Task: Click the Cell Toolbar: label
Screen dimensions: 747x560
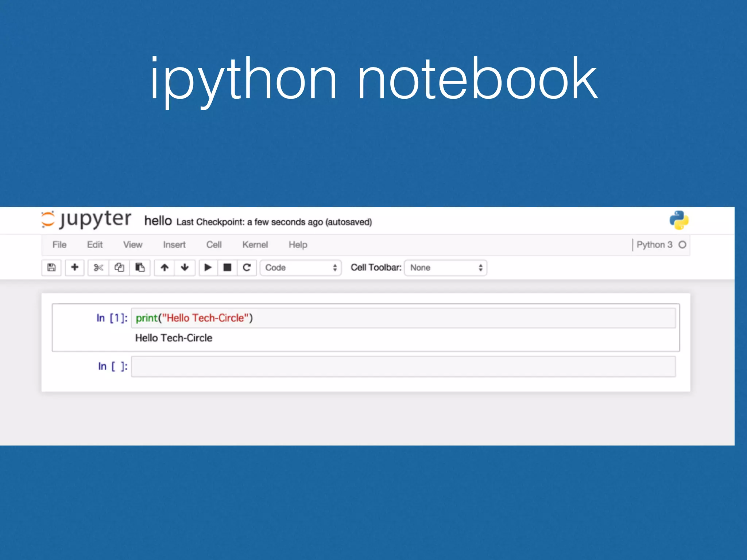Action: point(376,268)
